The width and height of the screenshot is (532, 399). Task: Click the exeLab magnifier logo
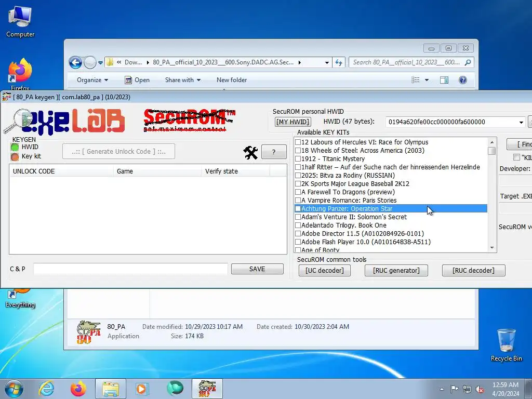(x=64, y=122)
